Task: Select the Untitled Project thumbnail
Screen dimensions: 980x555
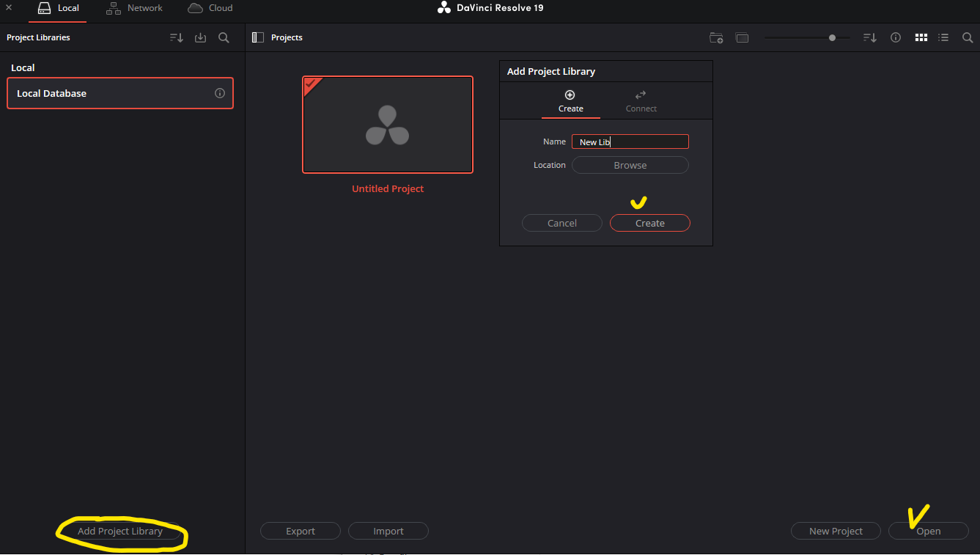Action: pos(388,125)
